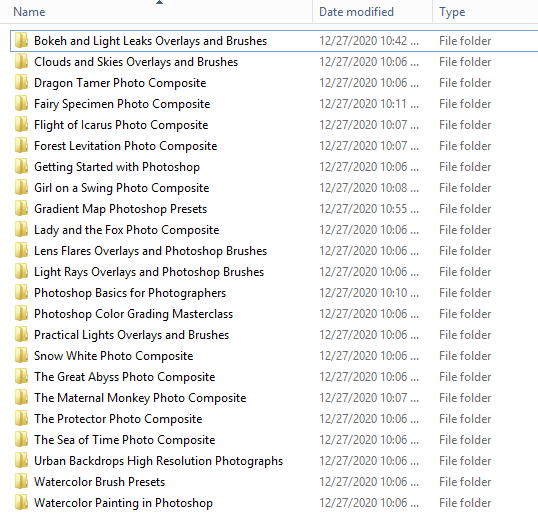Click the Urban Backdrops High Resolution folder icon
The width and height of the screenshot is (538, 526).
(21, 460)
